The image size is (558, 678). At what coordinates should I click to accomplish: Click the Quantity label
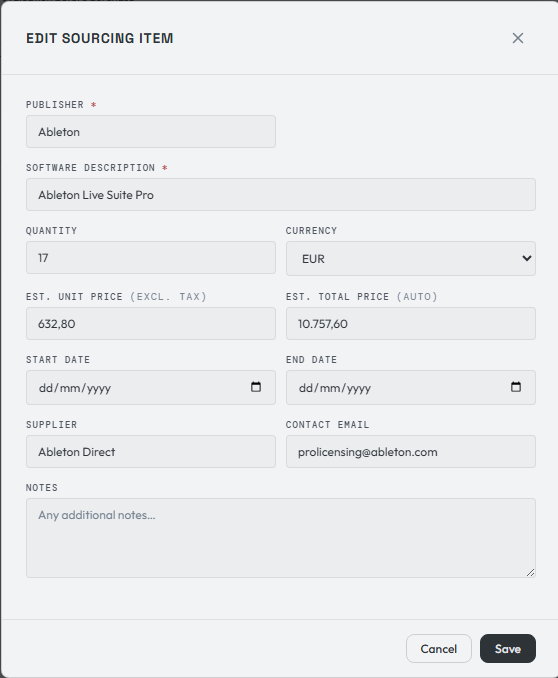(51, 230)
